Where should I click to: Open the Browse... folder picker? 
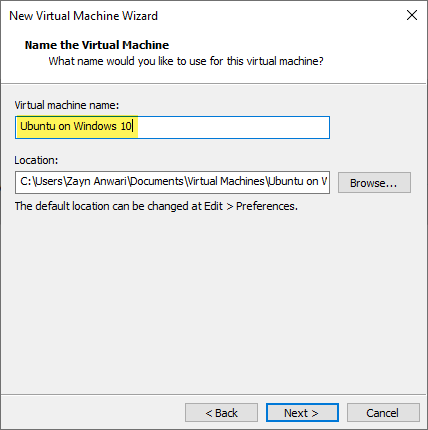tap(374, 183)
